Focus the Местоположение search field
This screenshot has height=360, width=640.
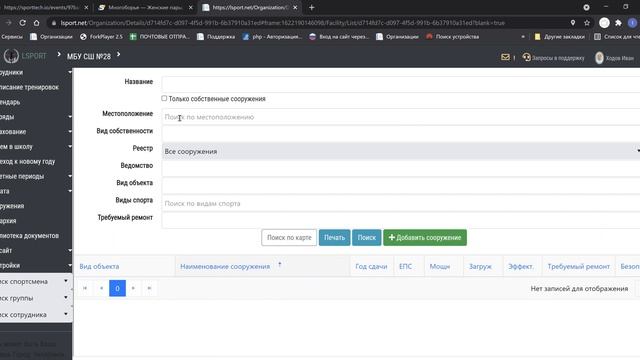(x=401, y=117)
